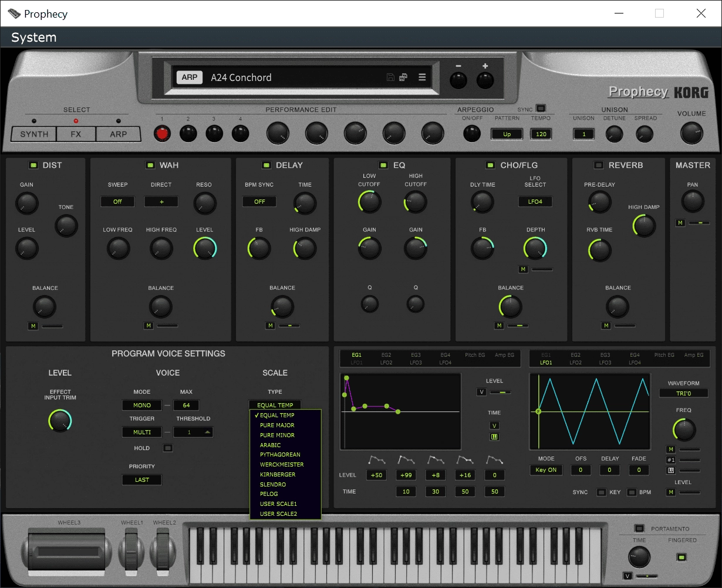The width and height of the screenshot is (722, 588).
Task: Click the red Performance Edit knob 1
Action: coord(163,134)
